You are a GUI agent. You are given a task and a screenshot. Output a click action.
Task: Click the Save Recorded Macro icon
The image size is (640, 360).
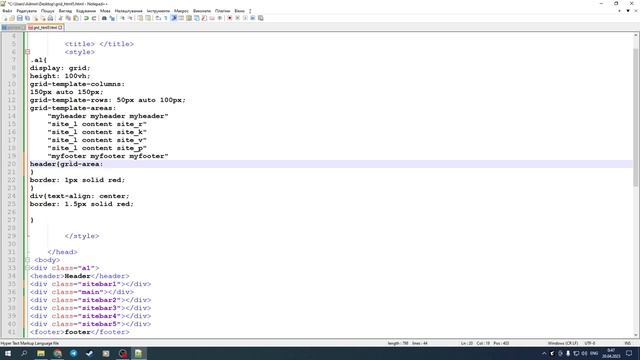tap(261, 18)
